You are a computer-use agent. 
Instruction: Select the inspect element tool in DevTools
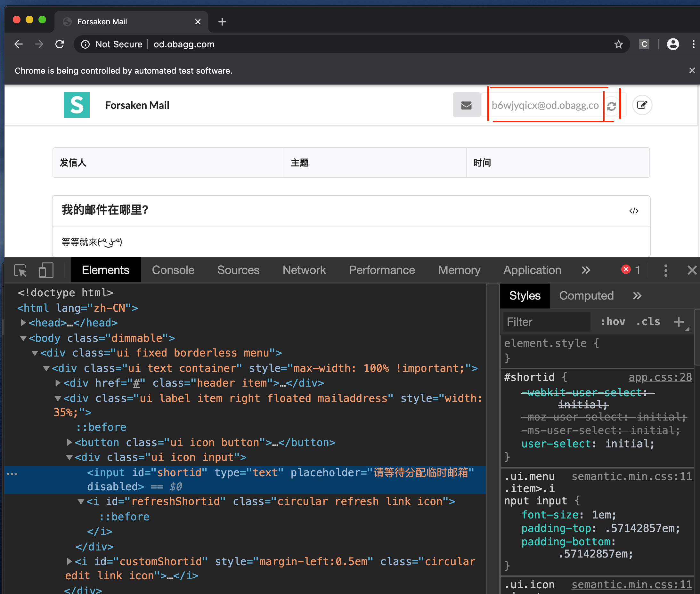tap(20, 270)
